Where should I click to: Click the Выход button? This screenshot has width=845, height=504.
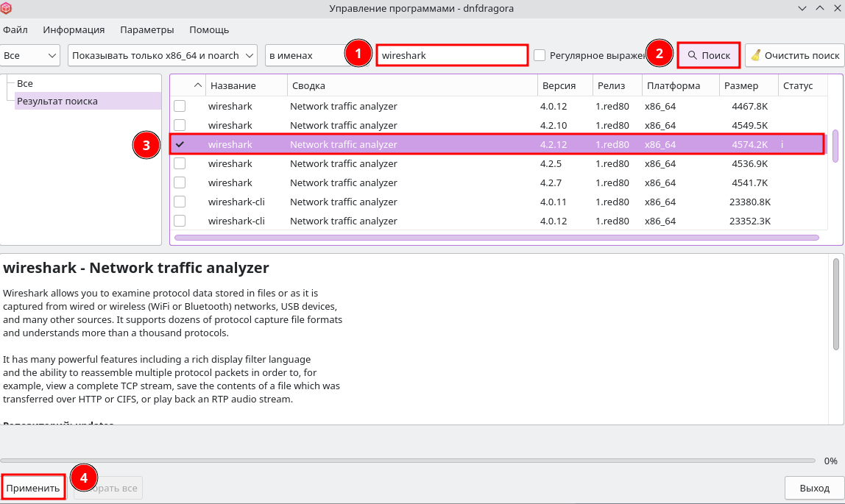pyautogui.click(x=815, y=488)
